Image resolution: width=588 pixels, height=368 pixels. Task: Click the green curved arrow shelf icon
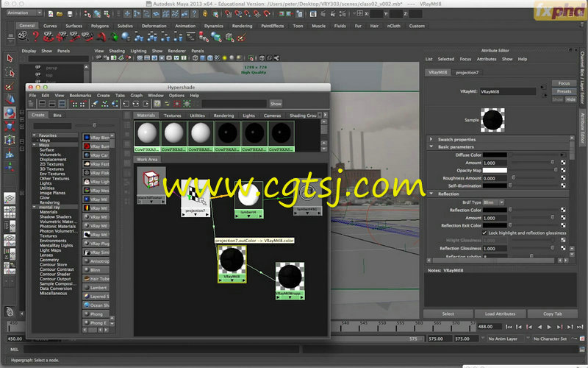point(114,37)
